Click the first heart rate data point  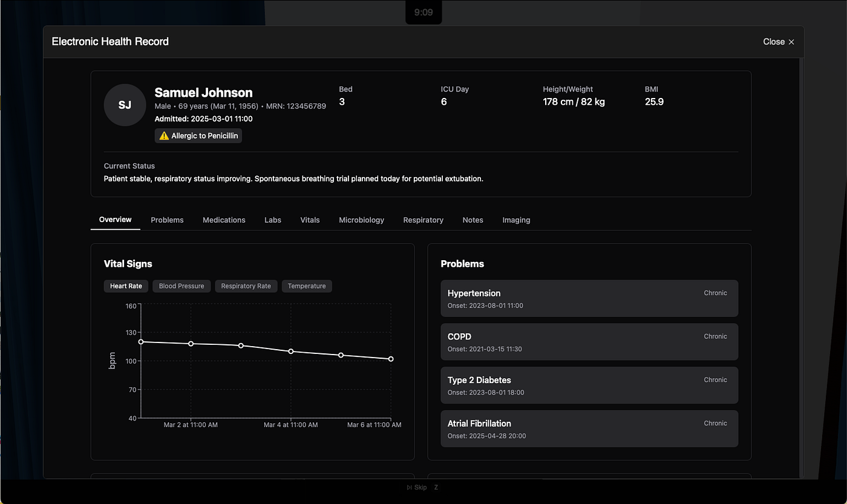(x=141, y=342)
